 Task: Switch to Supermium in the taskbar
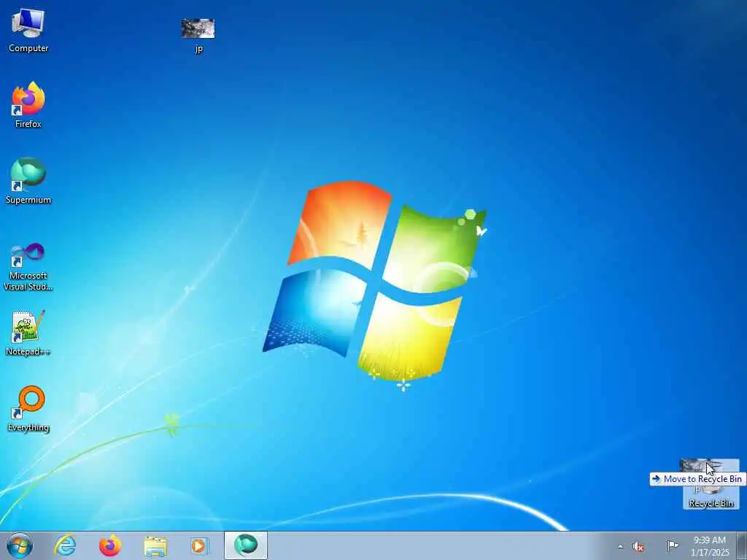tap(246, 545)
